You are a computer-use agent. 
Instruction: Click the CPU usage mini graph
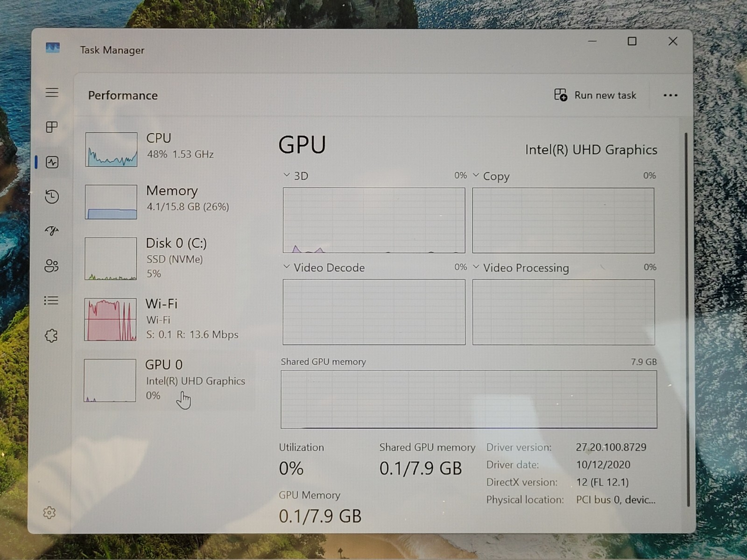(x=111, y=149)
